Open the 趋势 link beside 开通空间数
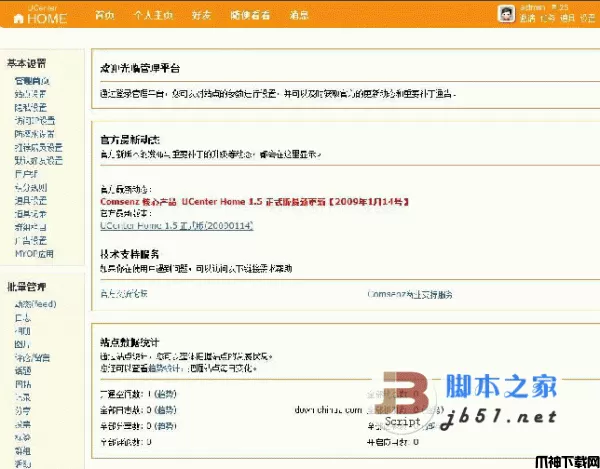The image size is (600, 469). [166, 394]
